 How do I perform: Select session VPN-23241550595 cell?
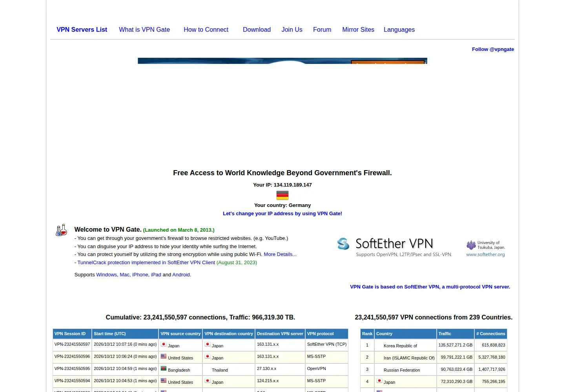click(x=72, y=369)
